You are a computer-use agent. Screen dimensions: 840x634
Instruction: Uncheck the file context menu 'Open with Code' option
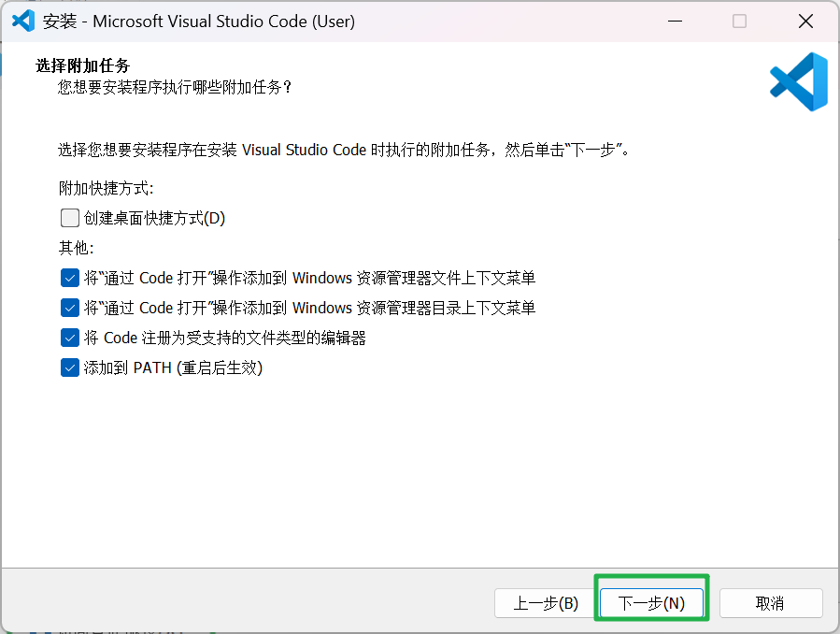(70, 278)
